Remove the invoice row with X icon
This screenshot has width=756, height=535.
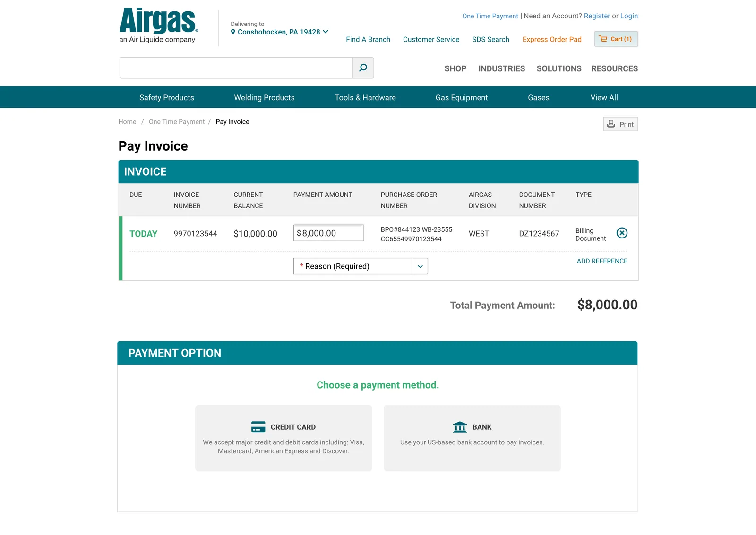pyautogui.click(x=622, y=233)
